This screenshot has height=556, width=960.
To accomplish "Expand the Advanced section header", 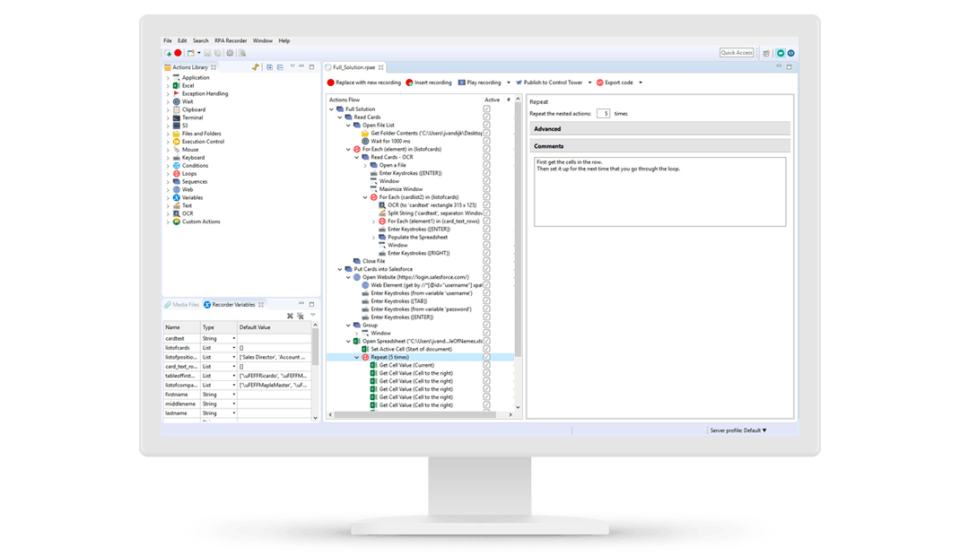I will (660, 129).
